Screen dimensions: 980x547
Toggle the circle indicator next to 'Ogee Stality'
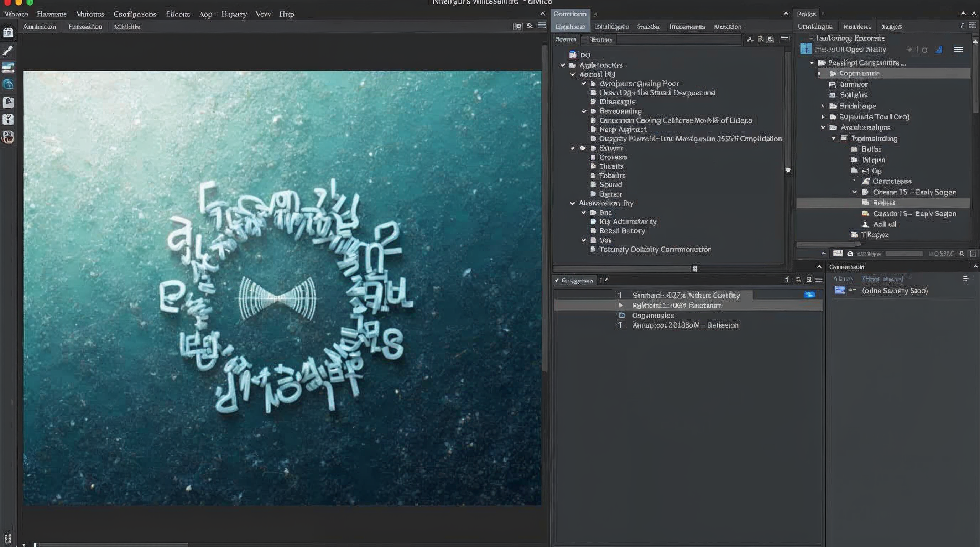pyautogui.click(x=924, y=50)
